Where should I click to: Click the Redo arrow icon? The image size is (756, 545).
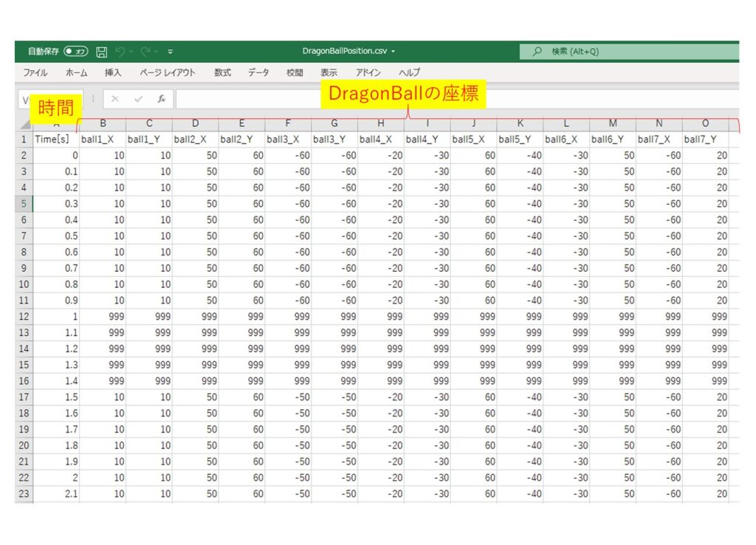(x=145, y=52)
